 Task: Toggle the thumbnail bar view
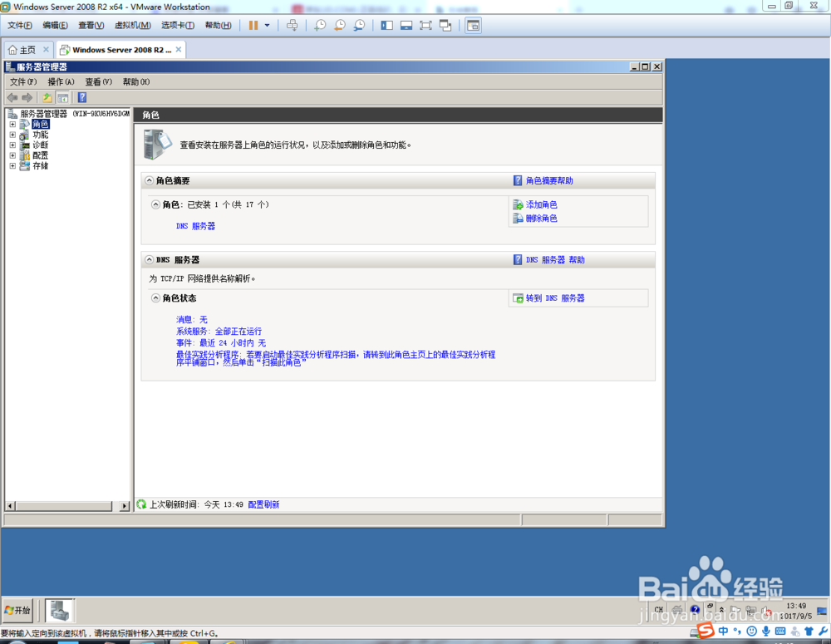tap(406, 26)
